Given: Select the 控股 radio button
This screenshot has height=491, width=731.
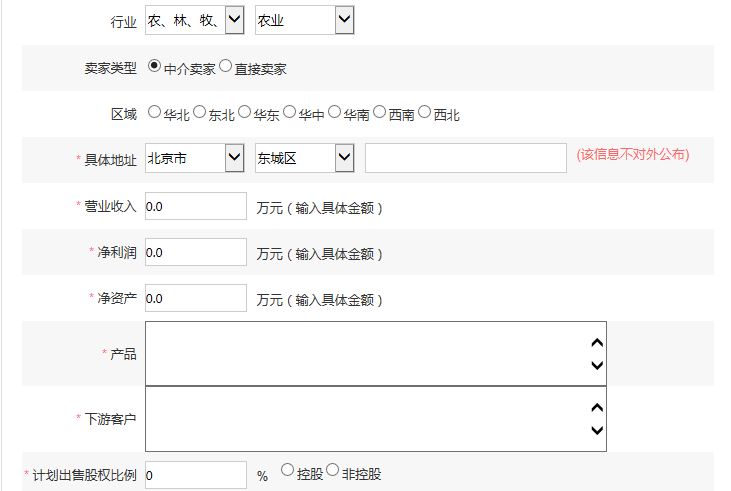Looking at the screenshot, I should pyautogui.click(x=287, y=470).
